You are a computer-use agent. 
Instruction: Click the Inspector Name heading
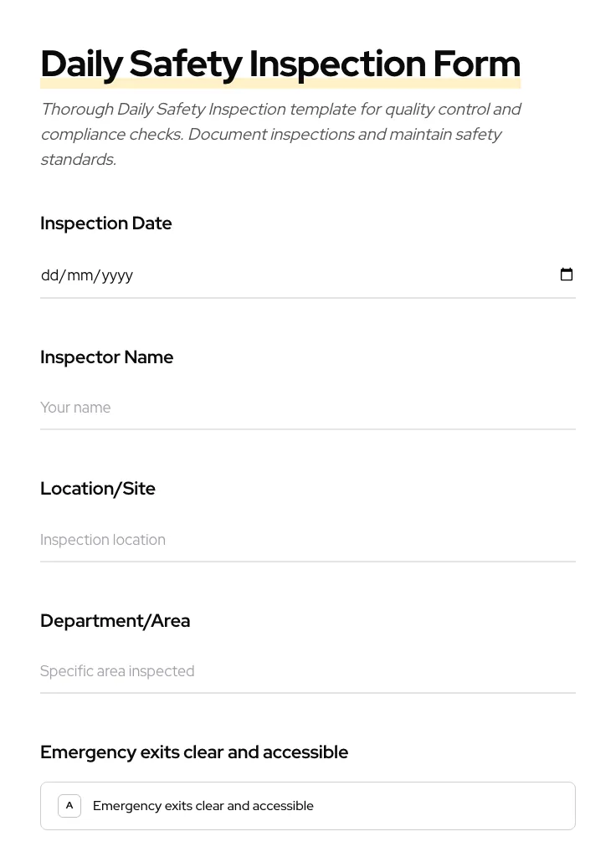pyautogui.click(x=107, y=357)
